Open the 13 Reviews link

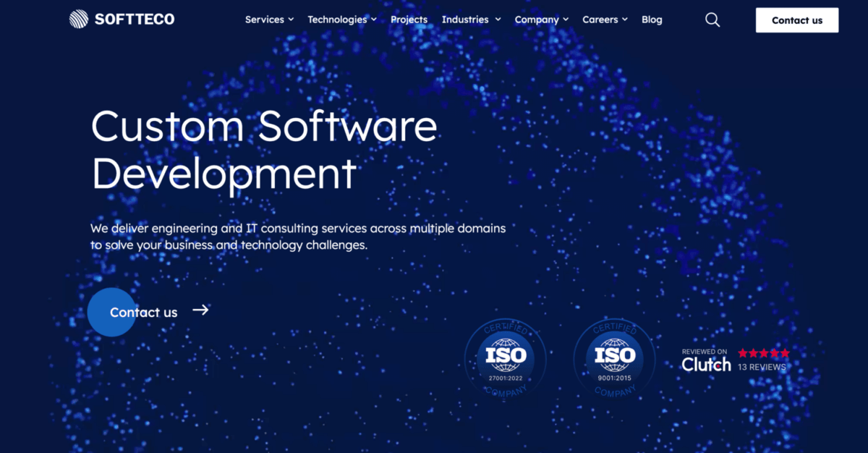pos(761,368)
